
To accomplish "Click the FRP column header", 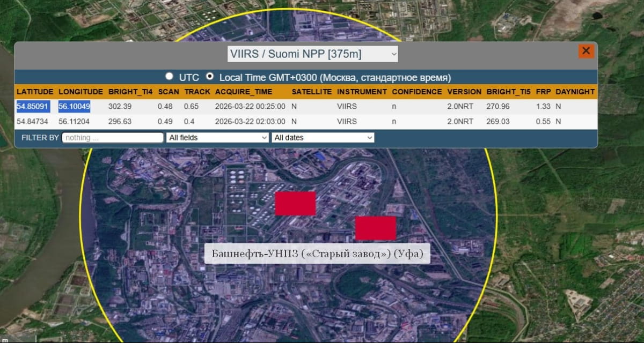I will tap(543, 92).
